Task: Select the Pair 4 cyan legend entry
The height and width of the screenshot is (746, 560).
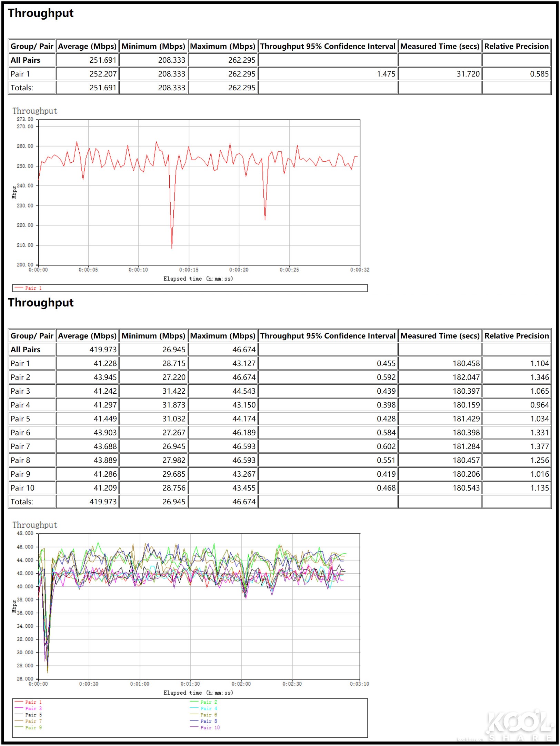Action: 204,708
